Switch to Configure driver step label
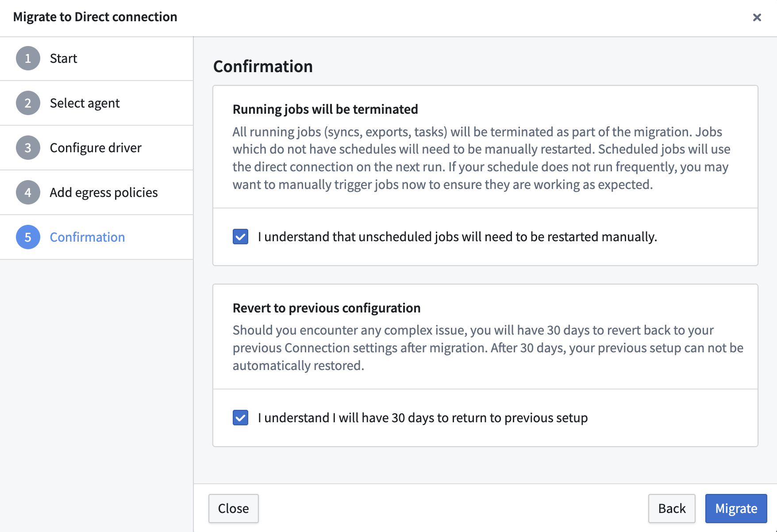The width and height of the screenshot is (777, 532). click(x=96, y=148)
